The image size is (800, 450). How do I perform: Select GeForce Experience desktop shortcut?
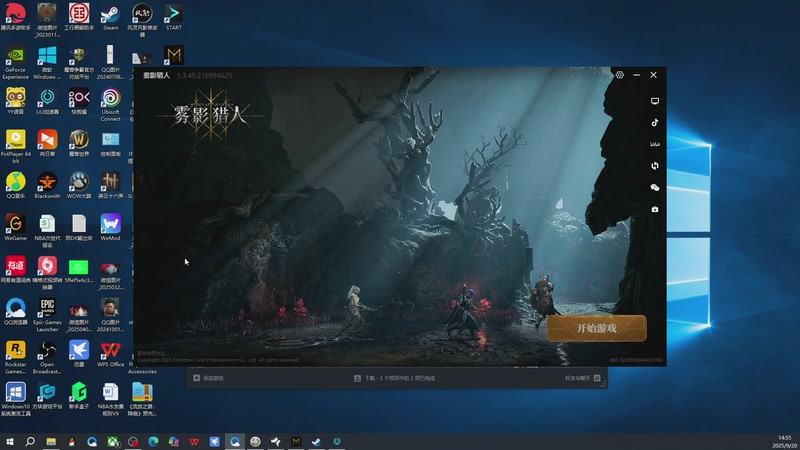tap(15, 63)
